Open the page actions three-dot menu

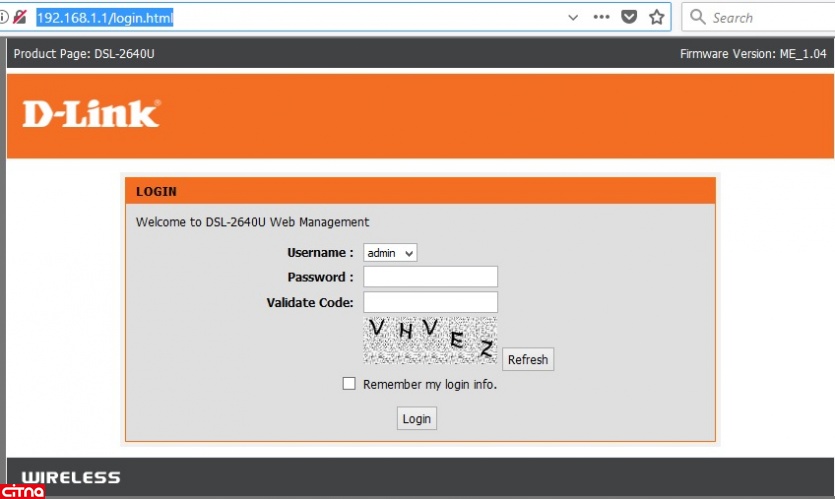click(601, 17)
